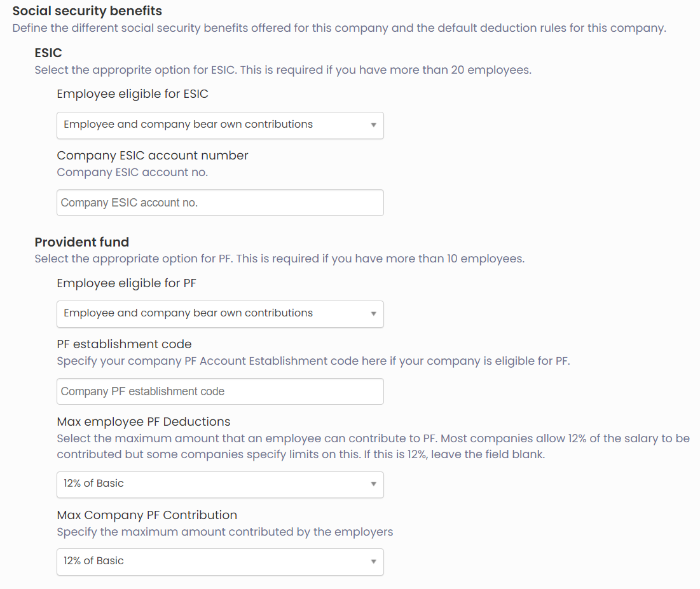Click the arrow icon for Max employee PF Deductions

373,485
